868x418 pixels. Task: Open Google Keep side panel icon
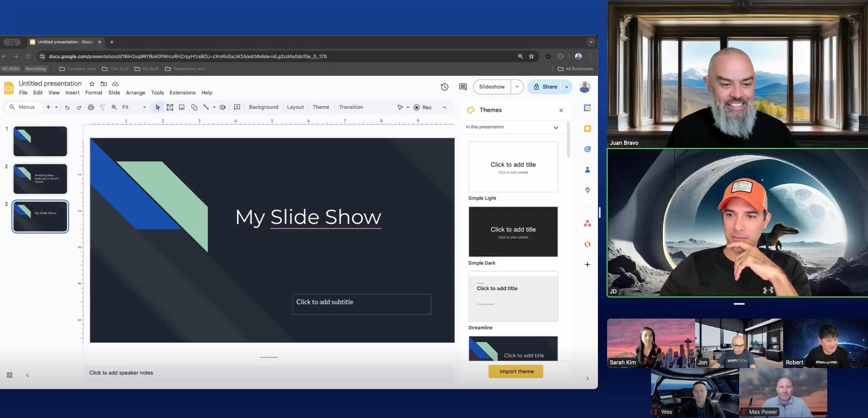pos(587,128)
